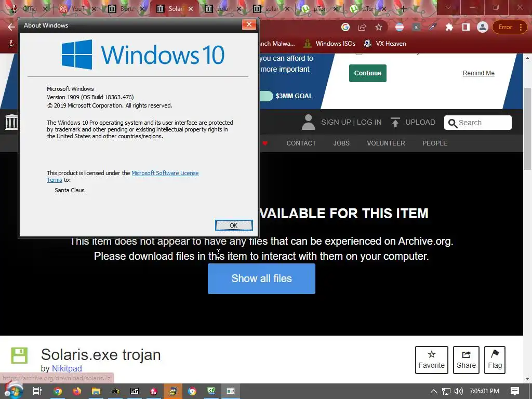
Task: Open a new Chrome tab
Action: (x=403, y=9)
